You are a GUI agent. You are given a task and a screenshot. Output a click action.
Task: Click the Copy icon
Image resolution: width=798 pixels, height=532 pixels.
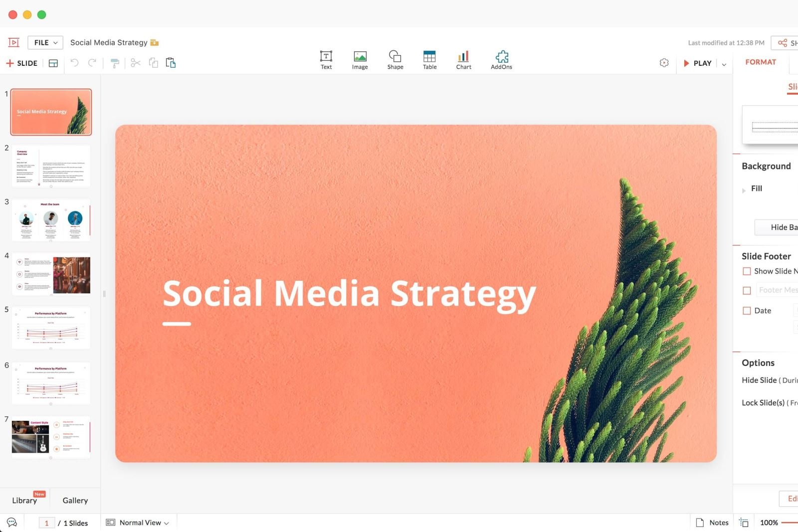click(154, 63)
